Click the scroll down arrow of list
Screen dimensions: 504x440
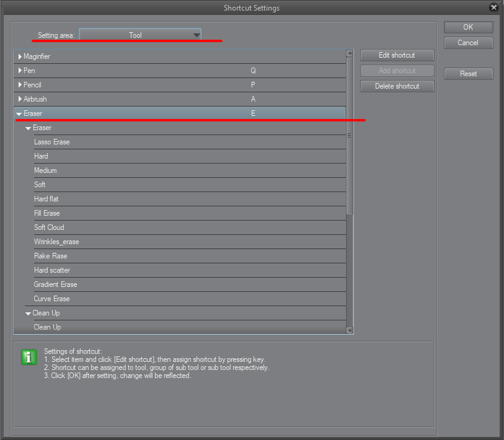[350, 330]
